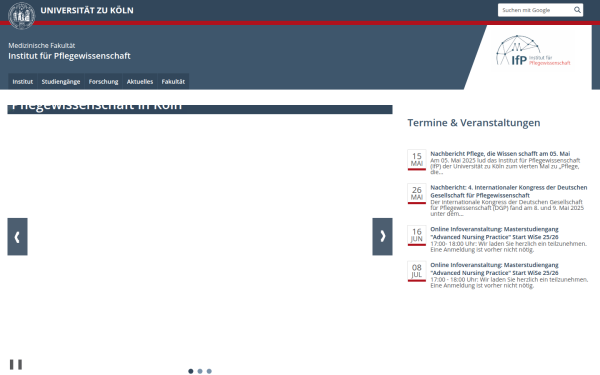This screenshot has height=375, width=600.
Task: Click the Termine & Veranstaltungen heading
Action: coord(474,123)
